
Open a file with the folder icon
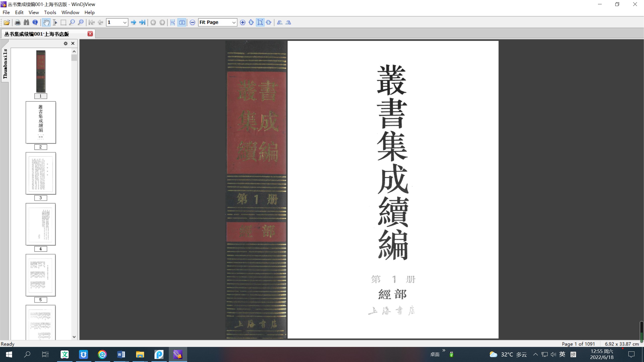[x=7, y=22]
